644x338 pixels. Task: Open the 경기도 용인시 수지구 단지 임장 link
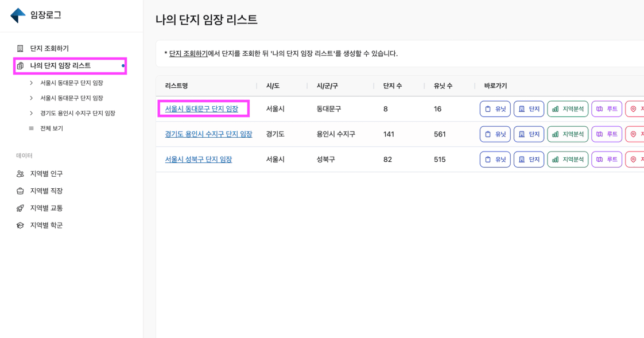(208, 134)
